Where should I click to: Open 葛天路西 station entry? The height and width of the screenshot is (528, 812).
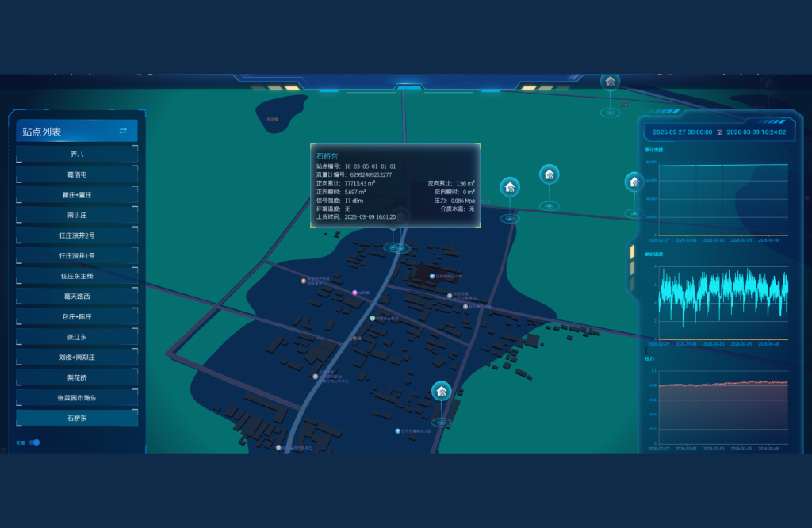pos(77,297)
